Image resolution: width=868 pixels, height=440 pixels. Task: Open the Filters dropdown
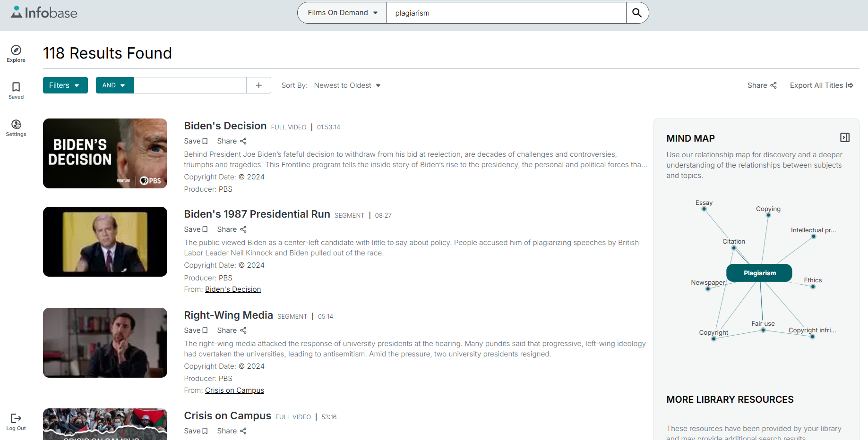[65, 85]
